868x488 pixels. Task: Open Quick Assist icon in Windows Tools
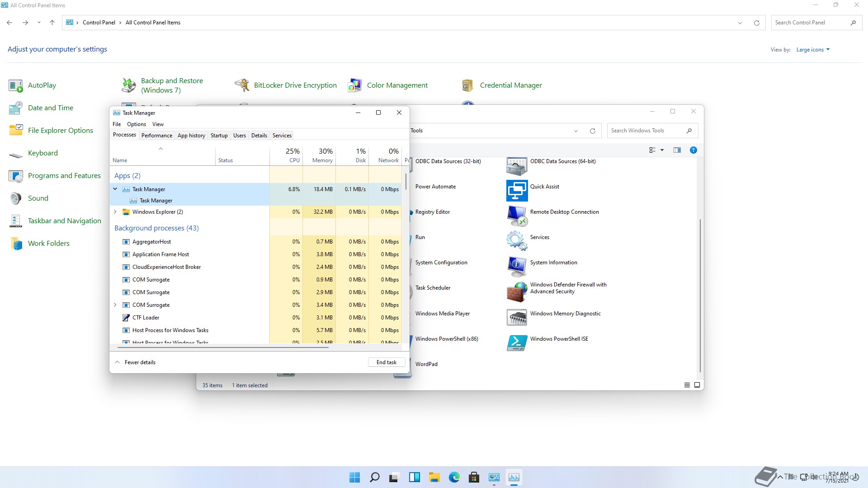517,191
